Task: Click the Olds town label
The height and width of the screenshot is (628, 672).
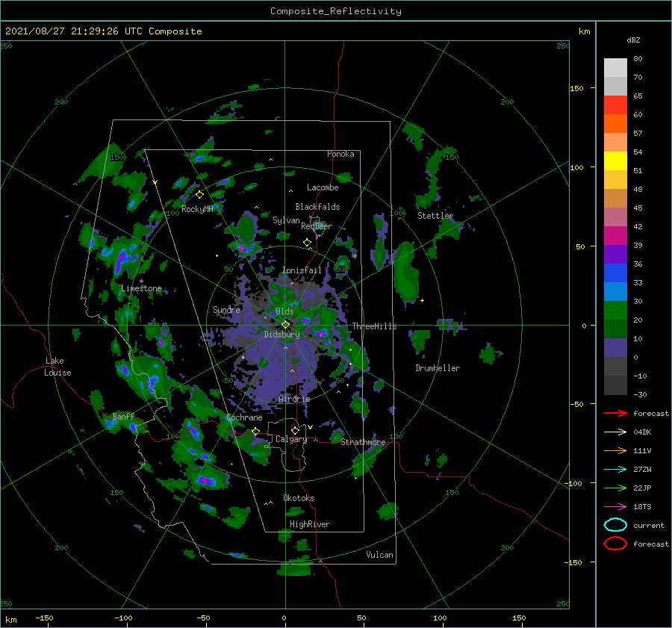Action: coord(284,311)
